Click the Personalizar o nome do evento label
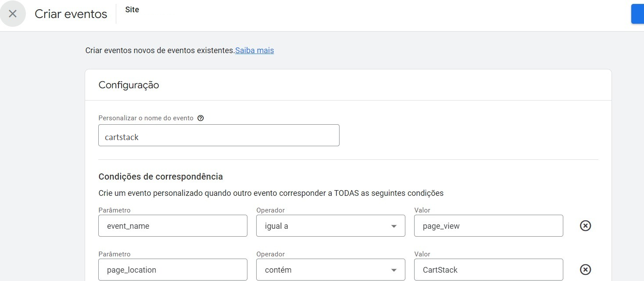 pyautogui.click(x=146, y=118)
